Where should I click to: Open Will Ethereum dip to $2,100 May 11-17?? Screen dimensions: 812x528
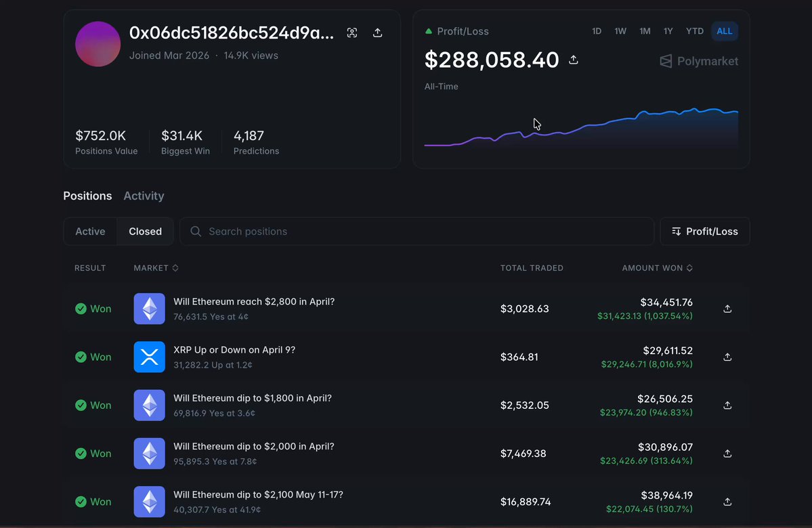(258, 494)
